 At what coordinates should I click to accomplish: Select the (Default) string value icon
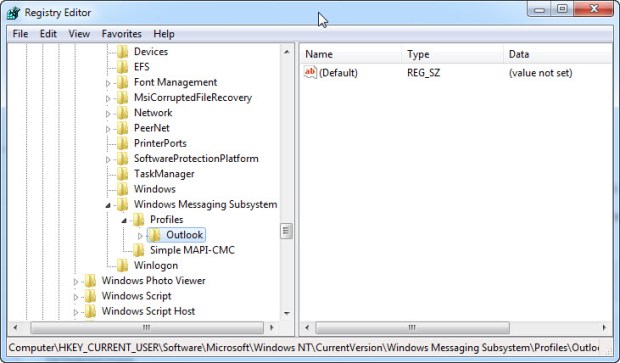(310, 72)
